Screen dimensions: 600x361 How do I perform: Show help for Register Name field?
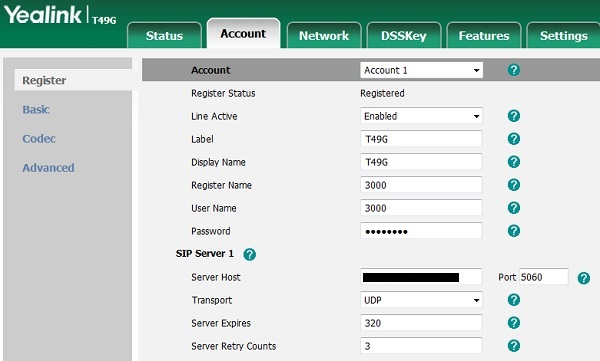514,185
